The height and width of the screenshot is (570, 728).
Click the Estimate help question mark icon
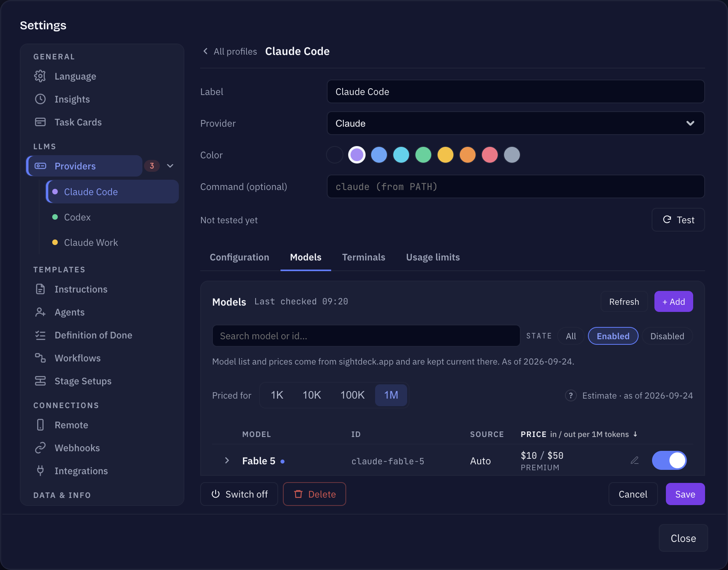click(571, 395)
